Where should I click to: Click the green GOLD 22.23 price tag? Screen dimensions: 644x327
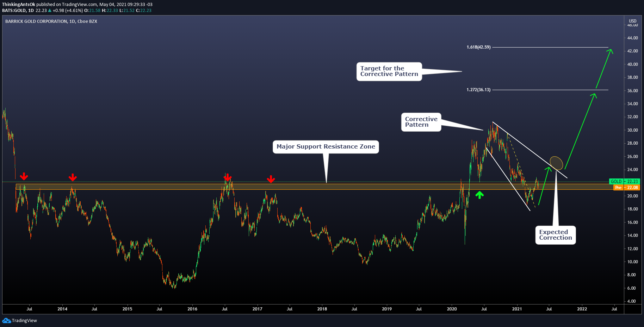624,182
